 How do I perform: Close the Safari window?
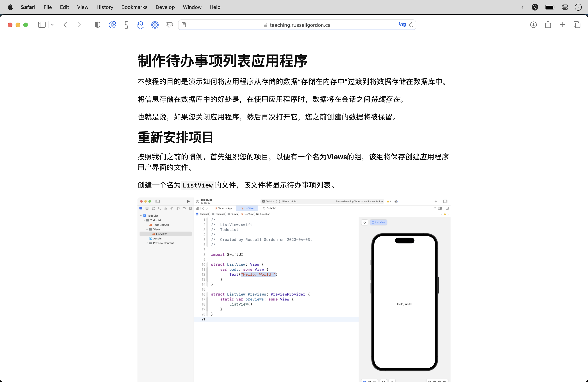pyautogui.click(x=10, y=25)
